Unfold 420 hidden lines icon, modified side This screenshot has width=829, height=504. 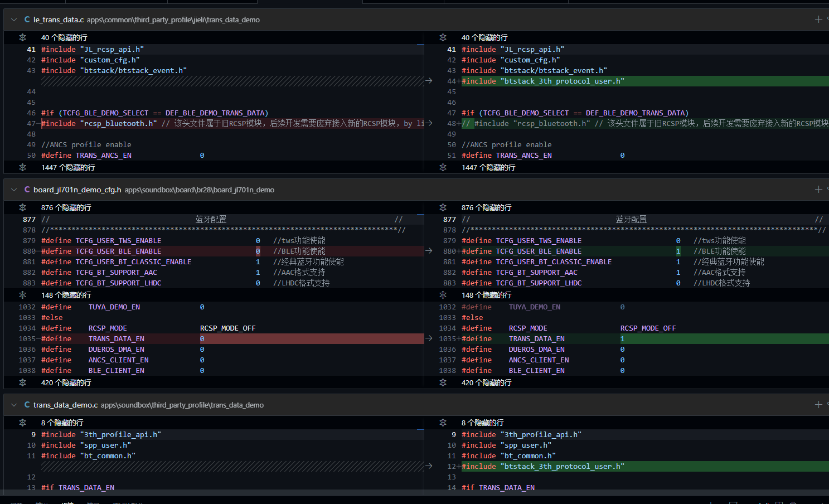(443, 382)
